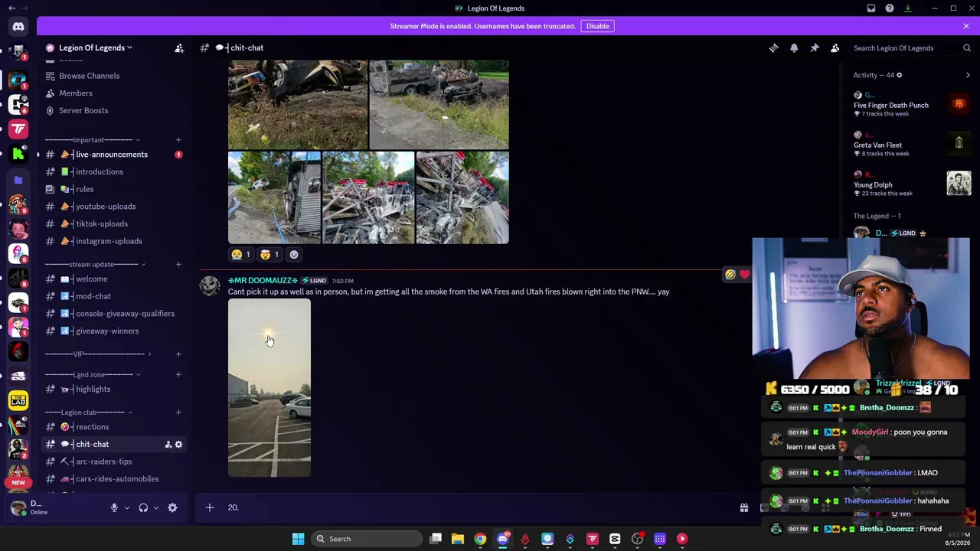The image size is (980, 551).
Task: Open arc-raiders-tips channel
Action: 113,461
